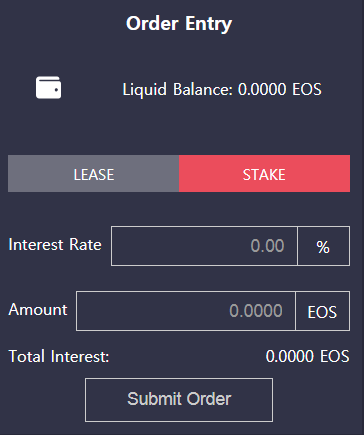Viewport: 364px width, 435px height.
Task: Click the LEASE label text
Action: coord(94,175)
